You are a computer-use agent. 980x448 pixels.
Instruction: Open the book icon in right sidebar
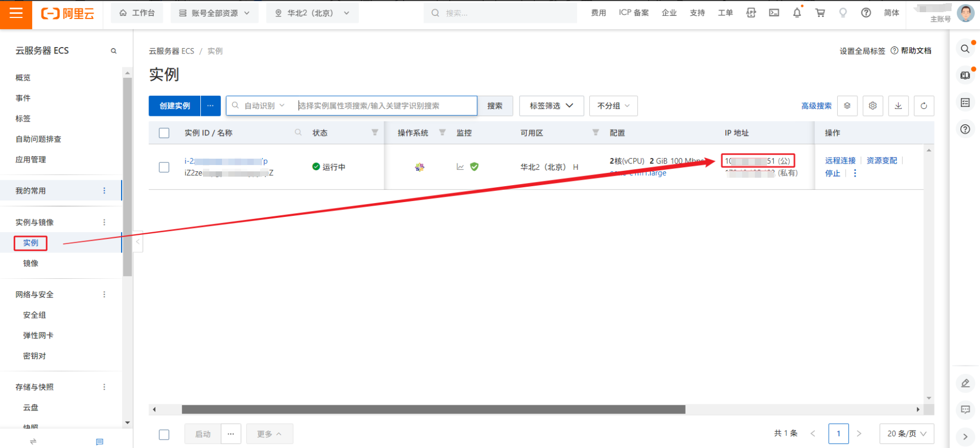[x=965, y=76]
